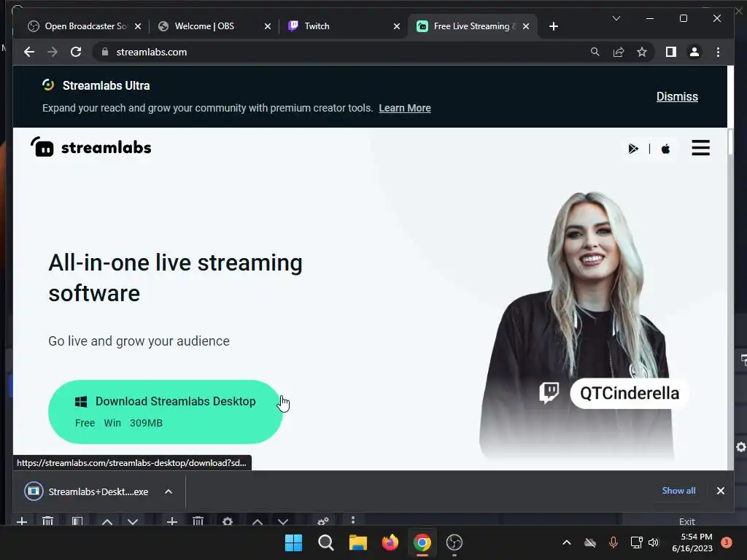The width and height of the screenshot is (747, 560).
Task: Open Windows taskbar search
Action: pyautogui.click(x=326, y=542)
